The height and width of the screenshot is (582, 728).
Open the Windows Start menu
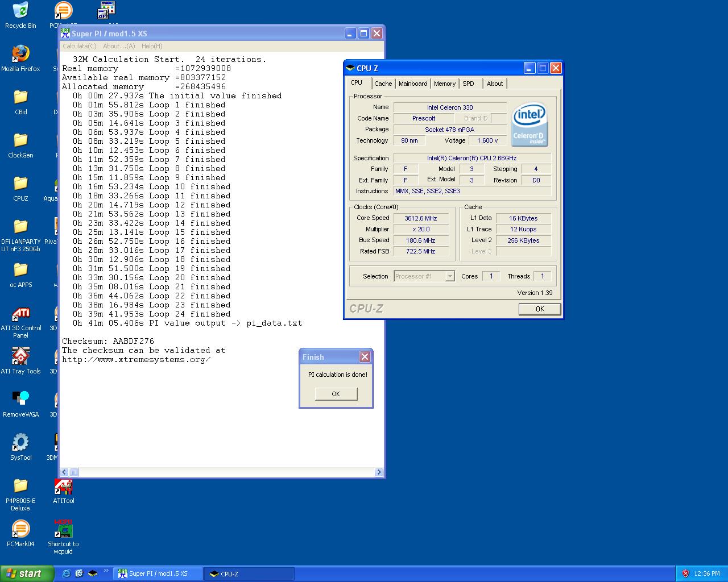pyautogui.click(x=27, y=573)
